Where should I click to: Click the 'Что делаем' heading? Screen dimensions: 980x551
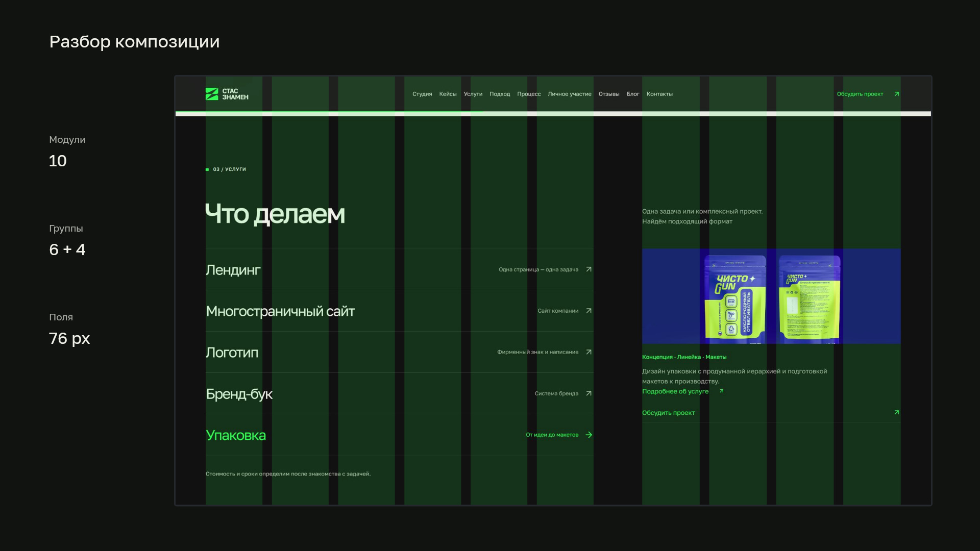point(275,214)
